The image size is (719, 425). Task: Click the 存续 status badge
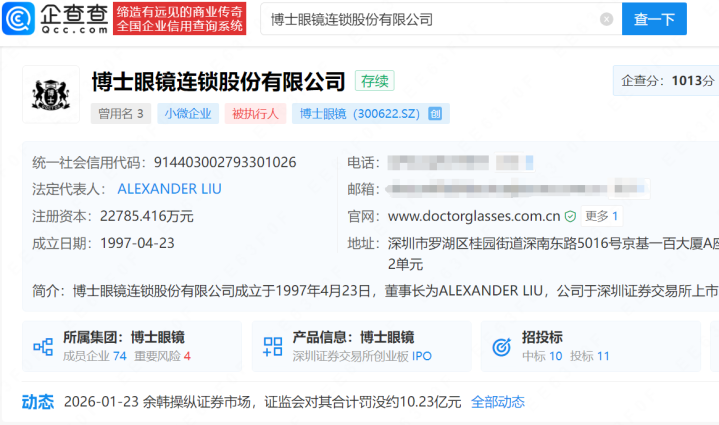(x=375, y=81)
